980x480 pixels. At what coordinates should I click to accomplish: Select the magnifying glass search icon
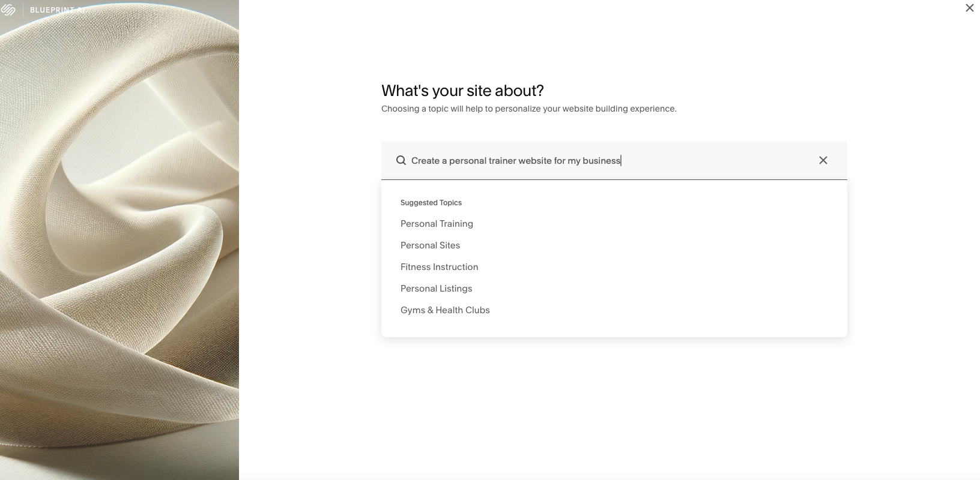click(x=401, y=160)
